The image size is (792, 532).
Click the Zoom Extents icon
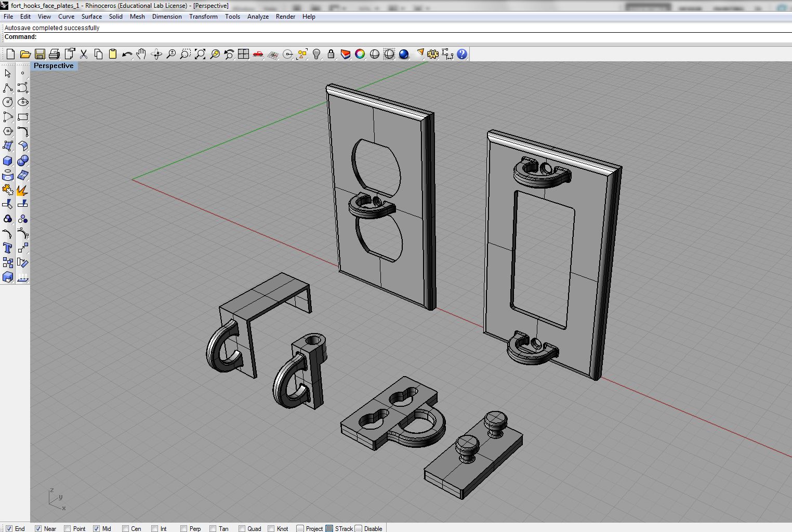[x=200, y=54]
